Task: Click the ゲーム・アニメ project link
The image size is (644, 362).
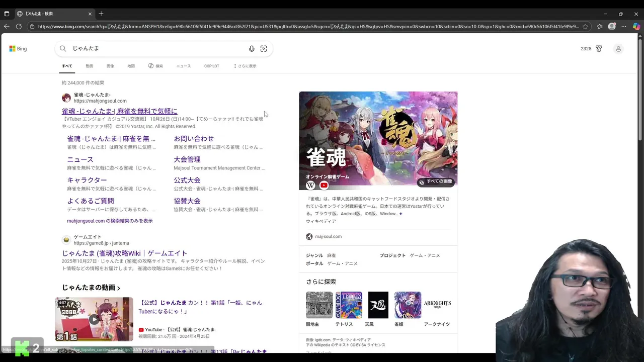Action: tap(425, 256)
